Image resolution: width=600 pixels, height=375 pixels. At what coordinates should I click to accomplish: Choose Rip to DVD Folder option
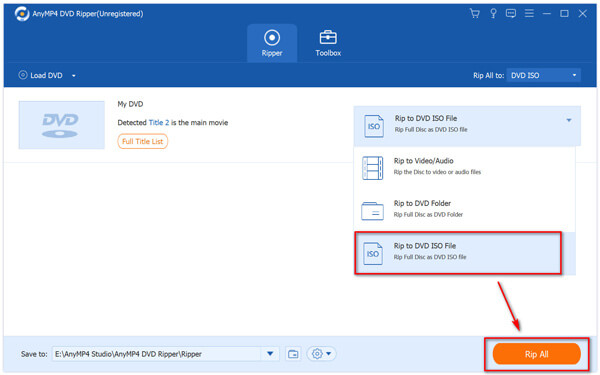(x=464, y=210)
